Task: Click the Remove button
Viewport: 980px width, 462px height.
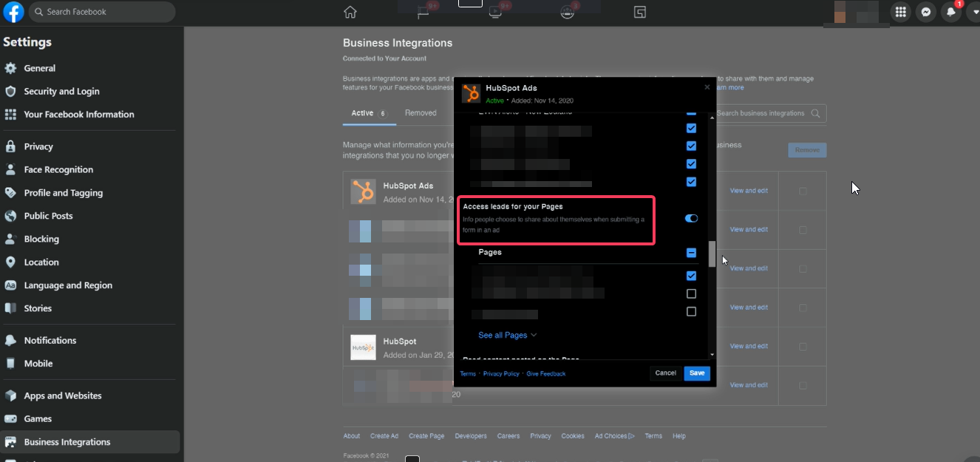Action: (x=807, y=150)
